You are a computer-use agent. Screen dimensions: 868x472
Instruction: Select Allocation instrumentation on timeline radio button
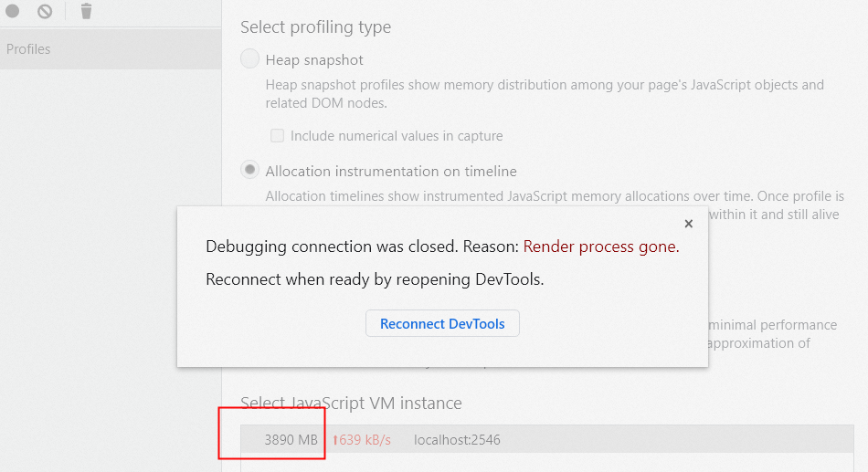(x=249, y=170)
